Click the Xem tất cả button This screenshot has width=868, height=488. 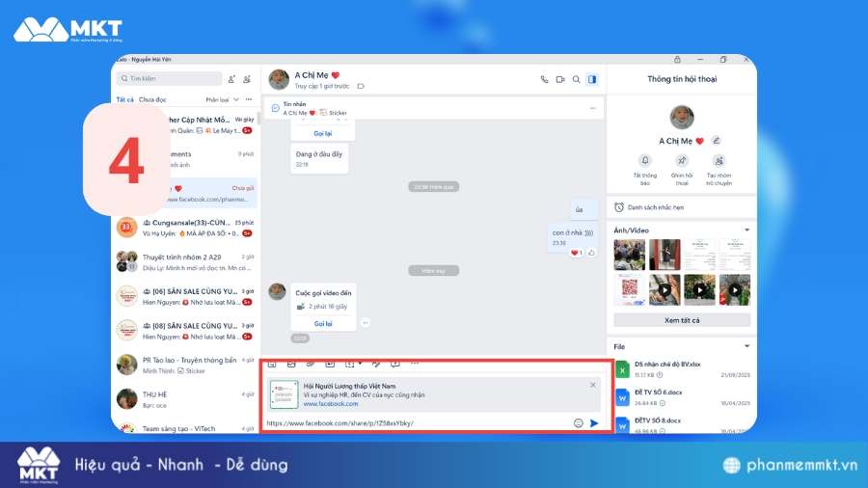682,320
